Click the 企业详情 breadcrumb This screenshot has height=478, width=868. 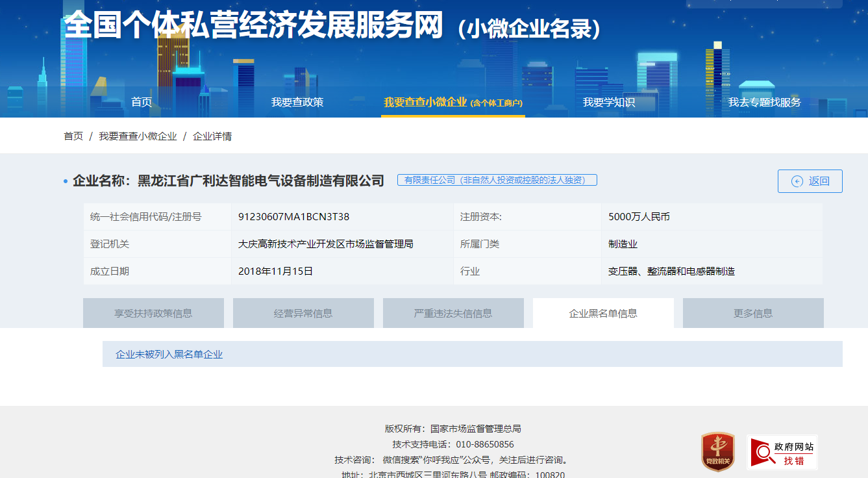tap(212, 136)
